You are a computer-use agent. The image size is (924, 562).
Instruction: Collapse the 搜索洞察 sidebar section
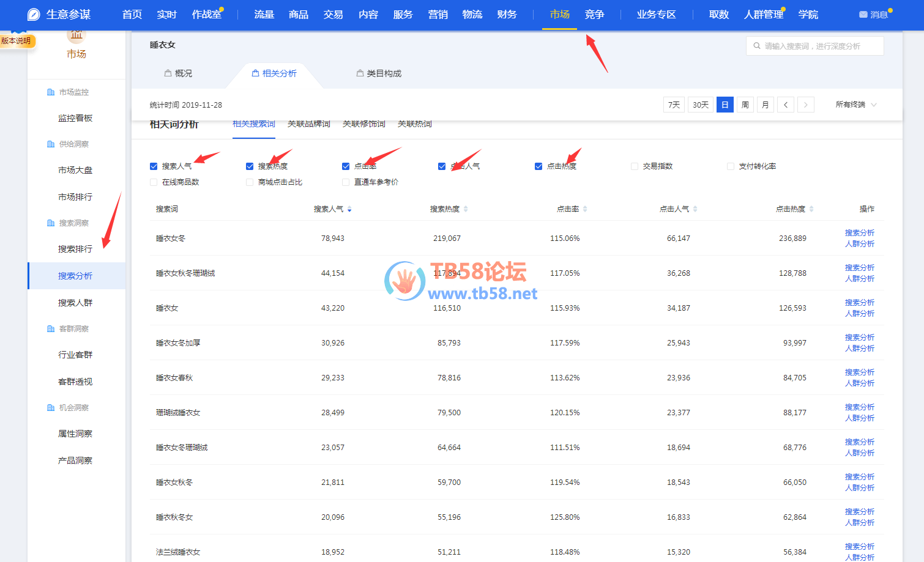[73, 223]
